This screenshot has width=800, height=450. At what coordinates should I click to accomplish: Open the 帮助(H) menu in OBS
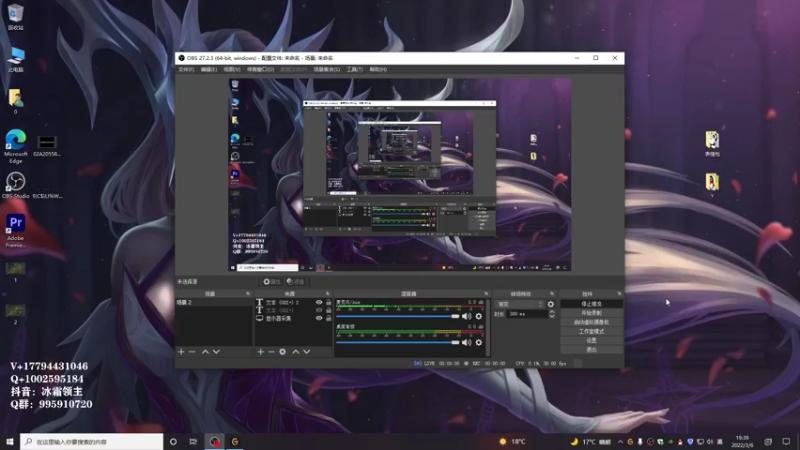coord(378,69)
